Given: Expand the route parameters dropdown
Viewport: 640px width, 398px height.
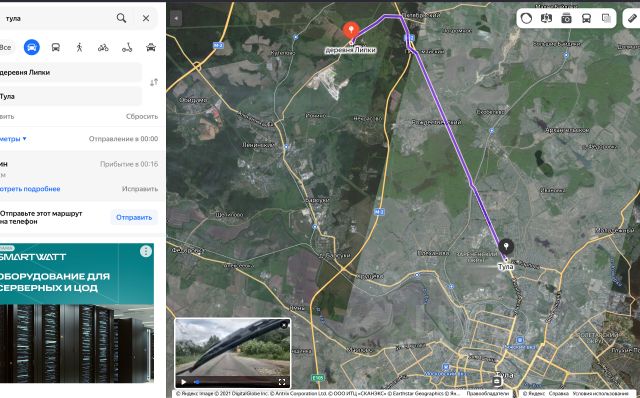Looking at the screenshot, I should 13,139.
